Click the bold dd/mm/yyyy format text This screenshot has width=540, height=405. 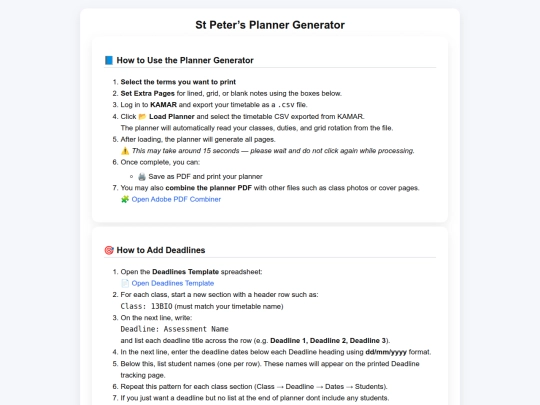[386, 352]
